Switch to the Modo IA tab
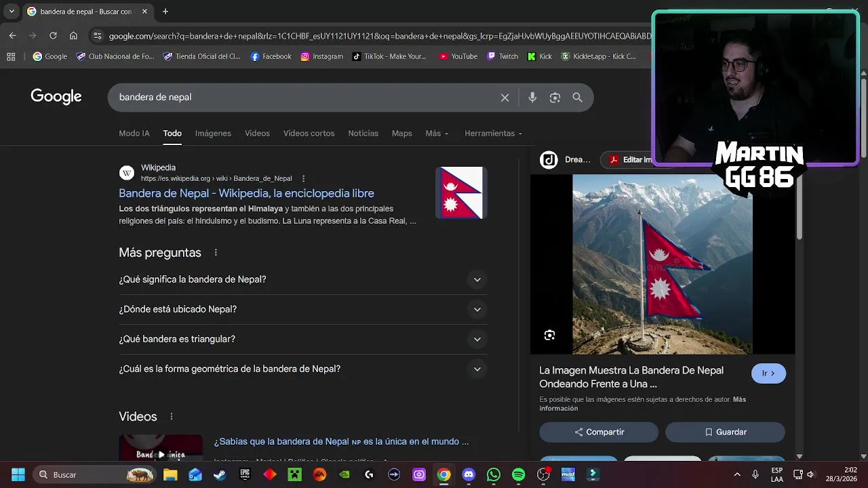Image resolution: width=868 pixels, height=488 pixels. click(134, 134)
